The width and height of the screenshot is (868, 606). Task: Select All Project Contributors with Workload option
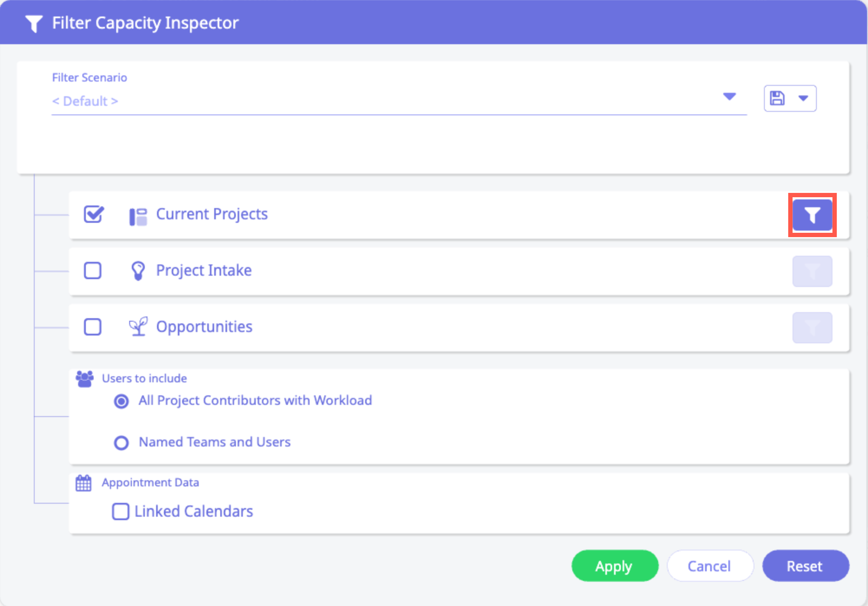[121, 401]
